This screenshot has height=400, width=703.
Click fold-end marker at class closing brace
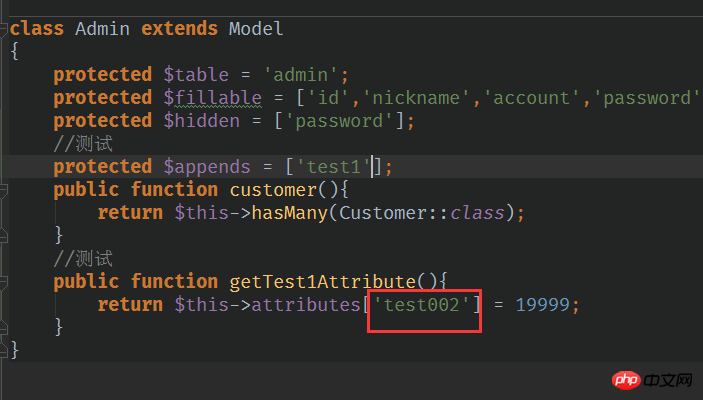click(4, 349)
